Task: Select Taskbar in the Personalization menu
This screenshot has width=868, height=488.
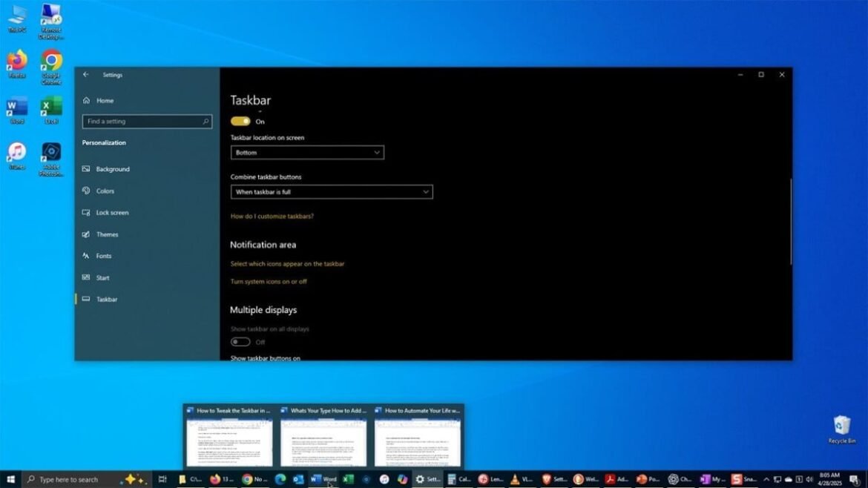Action: tap(108, 299)
